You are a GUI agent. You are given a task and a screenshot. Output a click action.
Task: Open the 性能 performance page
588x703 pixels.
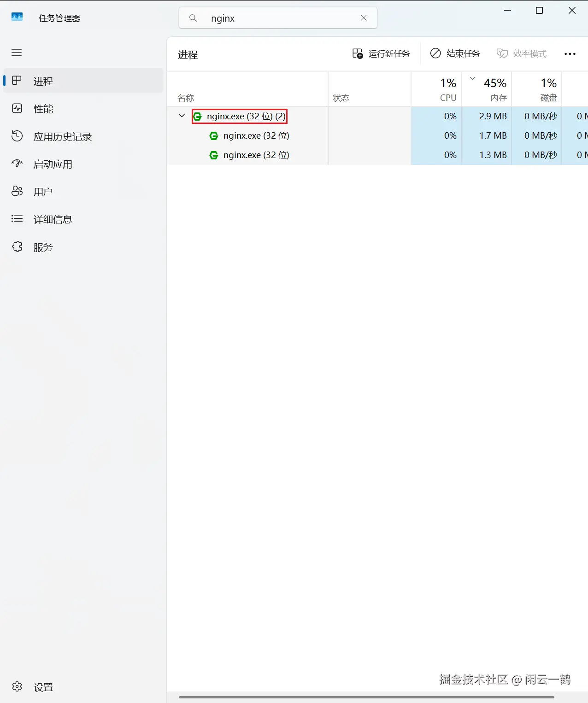(83, 109)
